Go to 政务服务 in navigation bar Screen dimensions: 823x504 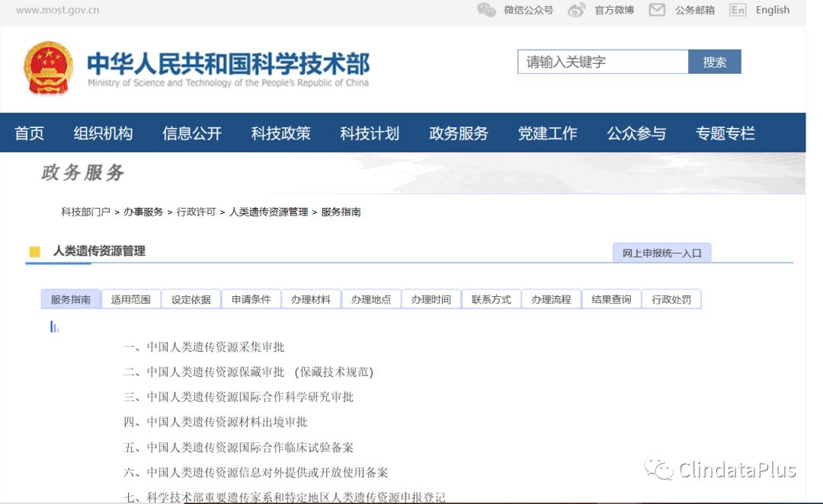(458, 133)
